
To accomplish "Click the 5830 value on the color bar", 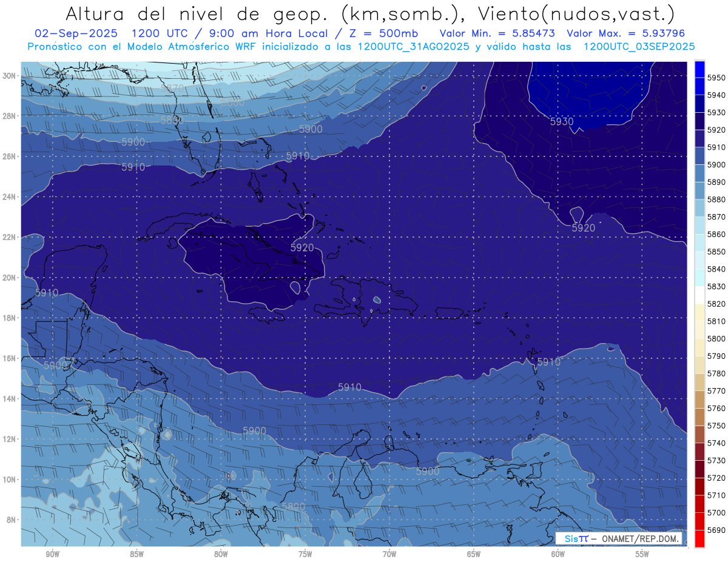I will pyautogui.click(x=716, y=286).
